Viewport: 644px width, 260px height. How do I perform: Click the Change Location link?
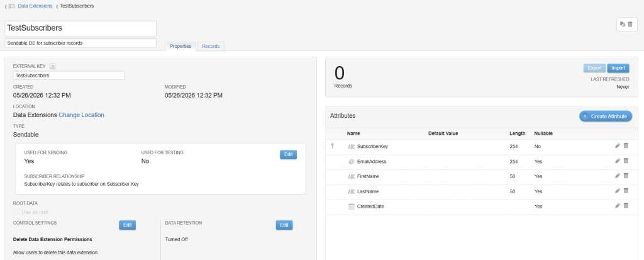point(81,115)
